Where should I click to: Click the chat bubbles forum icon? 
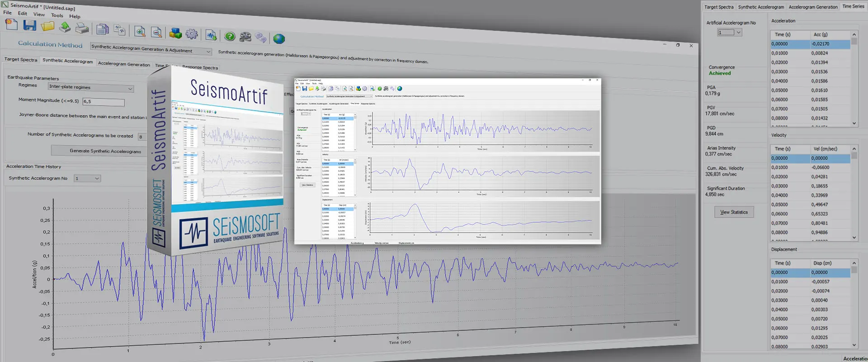click(x=261, y=38)
